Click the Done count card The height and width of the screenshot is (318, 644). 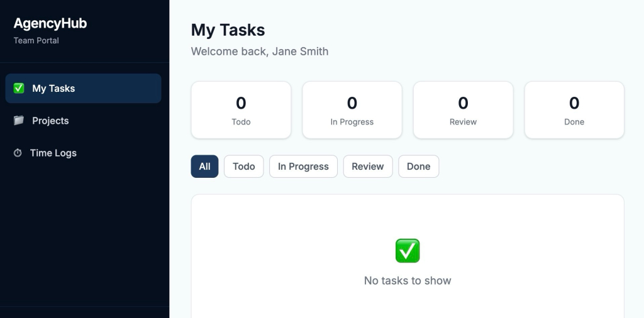[x=574, y=110]
